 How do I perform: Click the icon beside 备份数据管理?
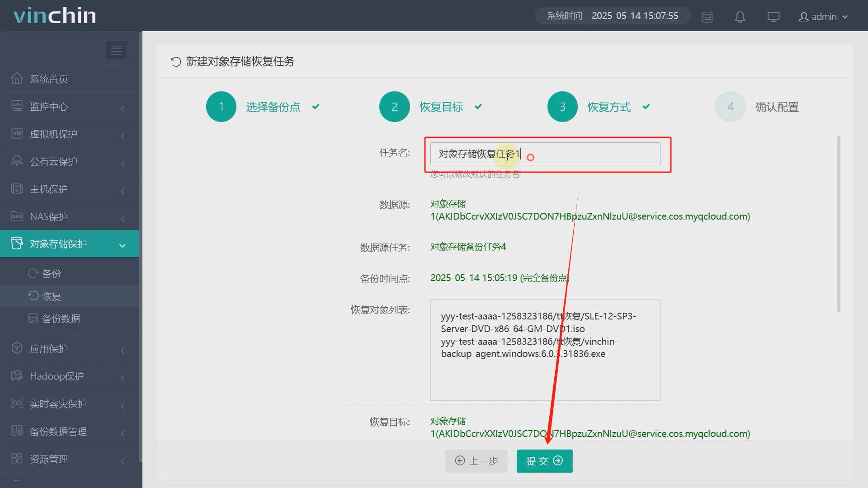pos(17,431)
